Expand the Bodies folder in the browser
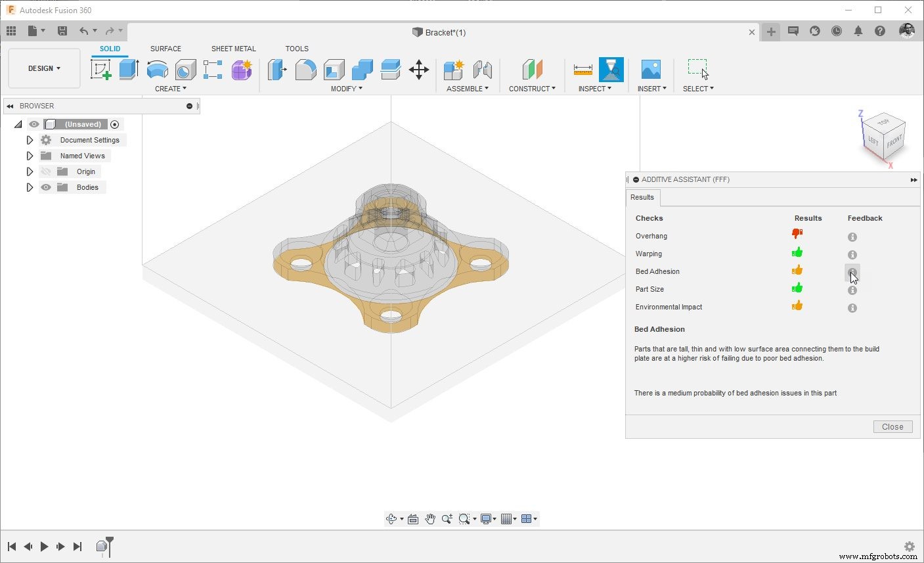Image resolution: width=924 pixels, height=563 pixels. [30, 187]
